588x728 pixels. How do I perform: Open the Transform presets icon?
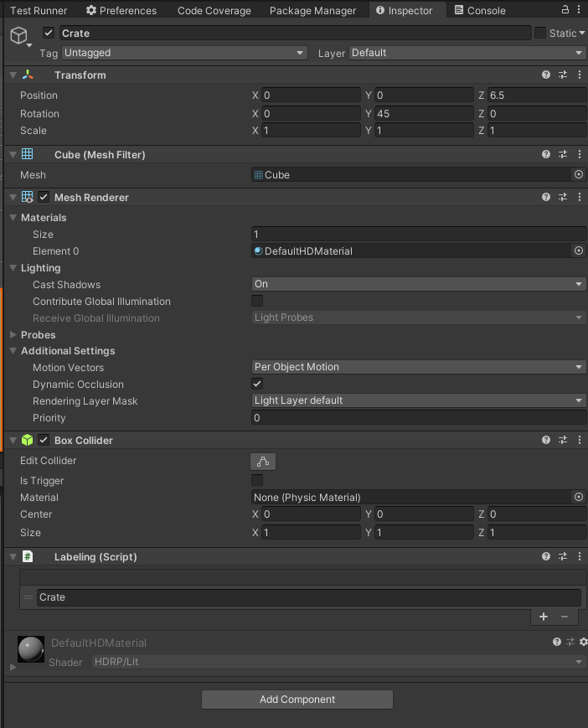coord(563,75)
